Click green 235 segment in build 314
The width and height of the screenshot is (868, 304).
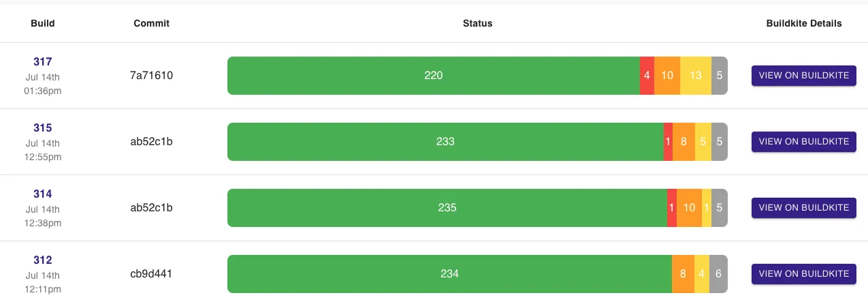click(x=447, y=208)
